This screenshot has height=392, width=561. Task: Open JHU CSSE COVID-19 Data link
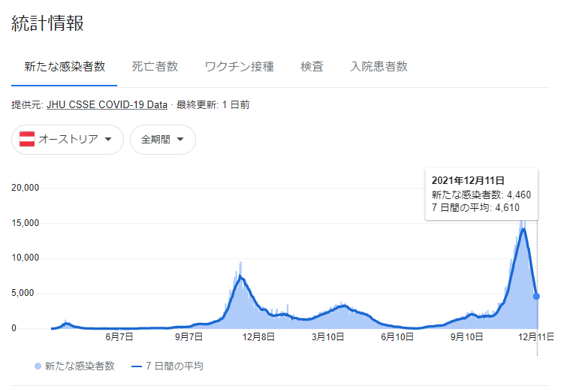click(x=107, y=105)
